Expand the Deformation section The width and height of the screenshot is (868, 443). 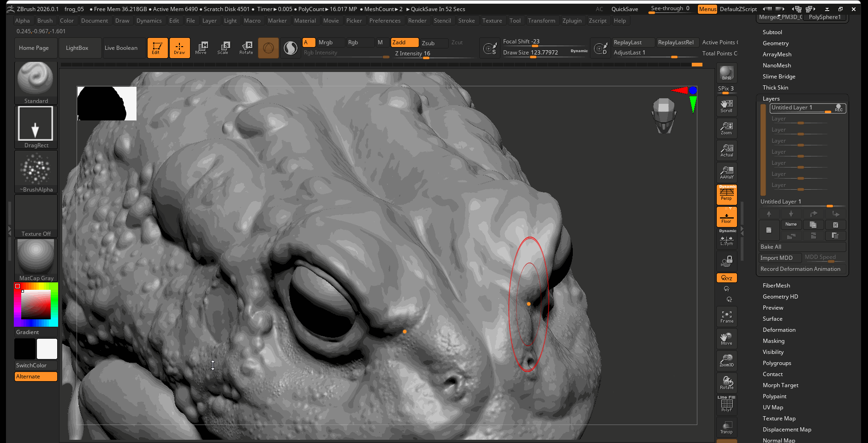pyautogui.click(x=779, y=330)
